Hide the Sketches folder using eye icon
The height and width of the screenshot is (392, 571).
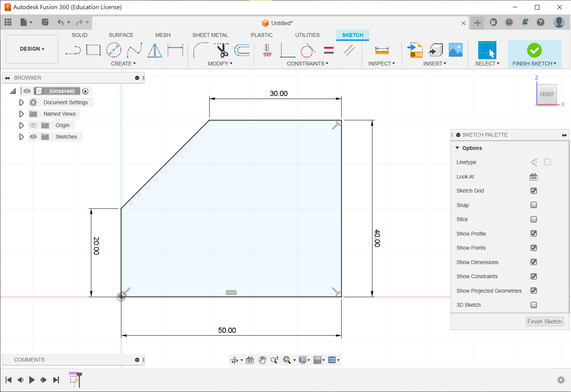33,137
